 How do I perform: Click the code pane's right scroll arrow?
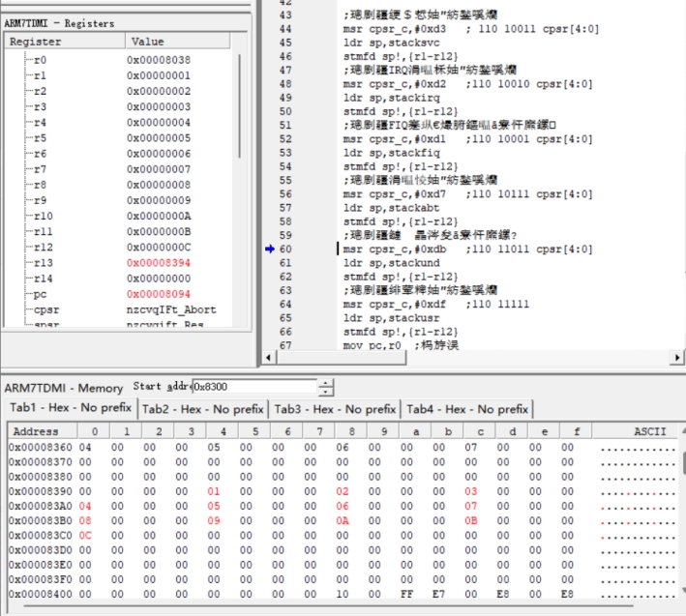click(x=676, y=358)
